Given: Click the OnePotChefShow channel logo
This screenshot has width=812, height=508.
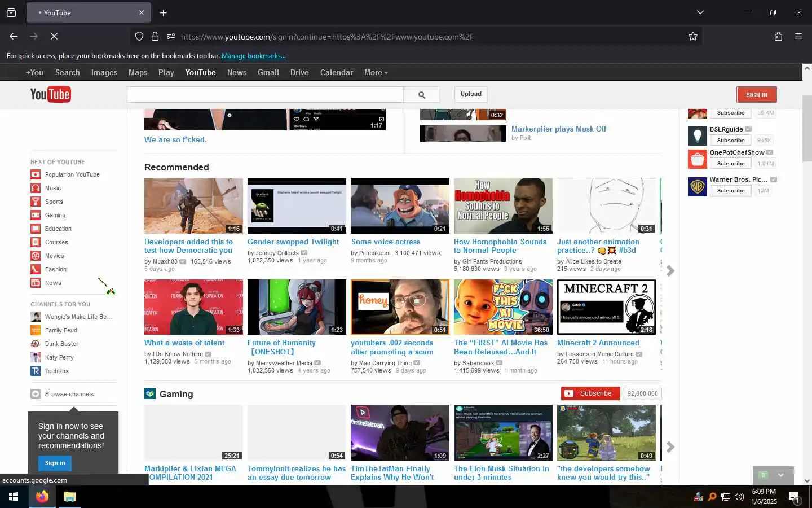Looking at the screenshot, I should (698, 159).
